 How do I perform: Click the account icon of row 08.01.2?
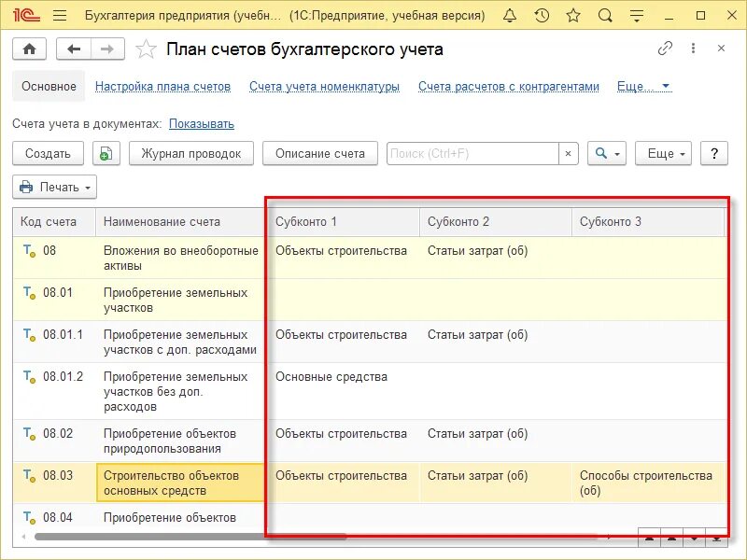tap(30, 377)
